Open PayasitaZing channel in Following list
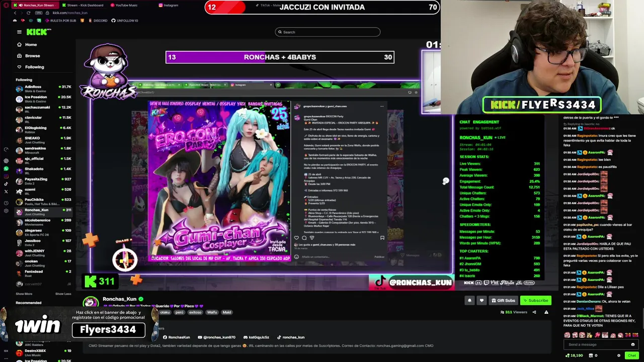Image resolution: width=644 pixels, height=362 pixels. click(x=43, y=181)
